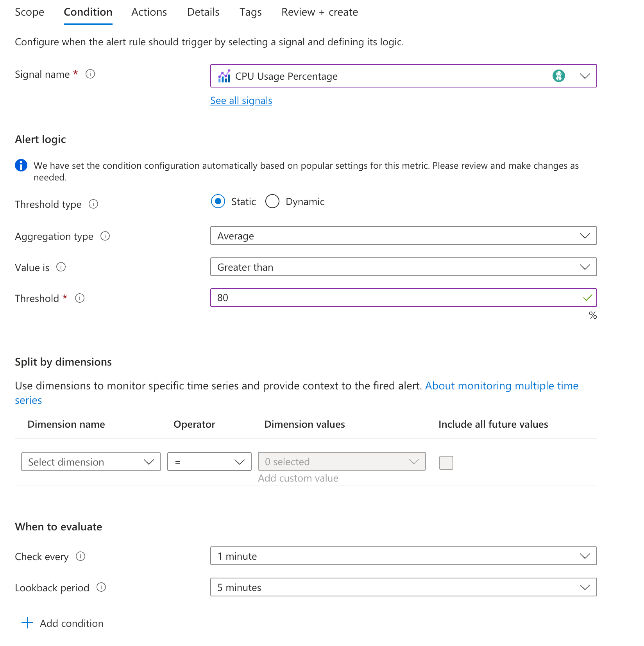Click info icon beside Threshold type

pos(93,204)
